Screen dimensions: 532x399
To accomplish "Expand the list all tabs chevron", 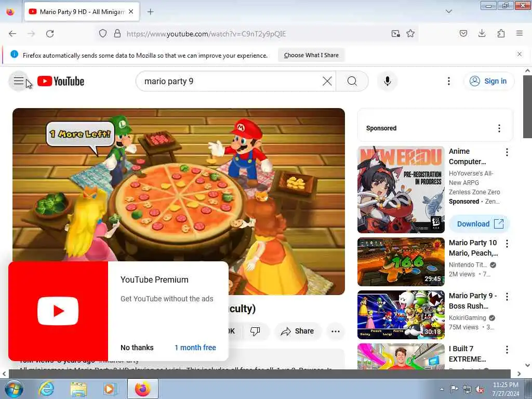I will [449, 11].
